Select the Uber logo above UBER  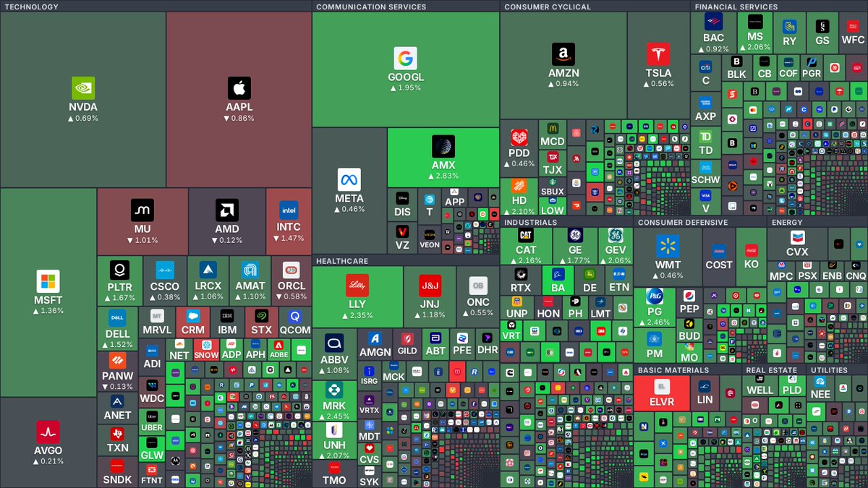point(152,416)
